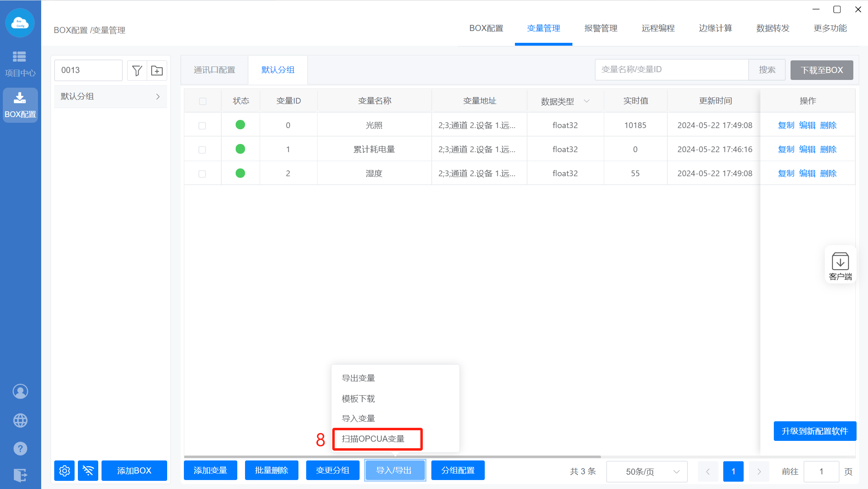
Task: Click the gear settings button
Action: 64,471
